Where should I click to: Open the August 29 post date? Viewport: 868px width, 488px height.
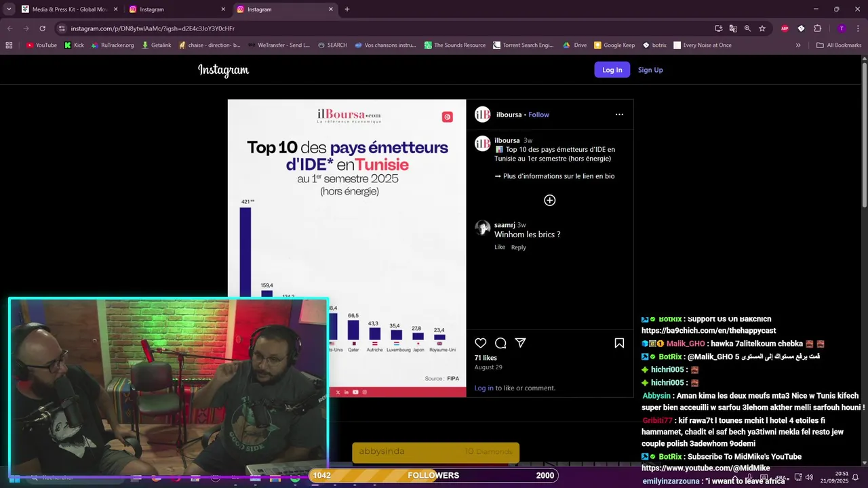pyautogui.click(x=488, y=367)
